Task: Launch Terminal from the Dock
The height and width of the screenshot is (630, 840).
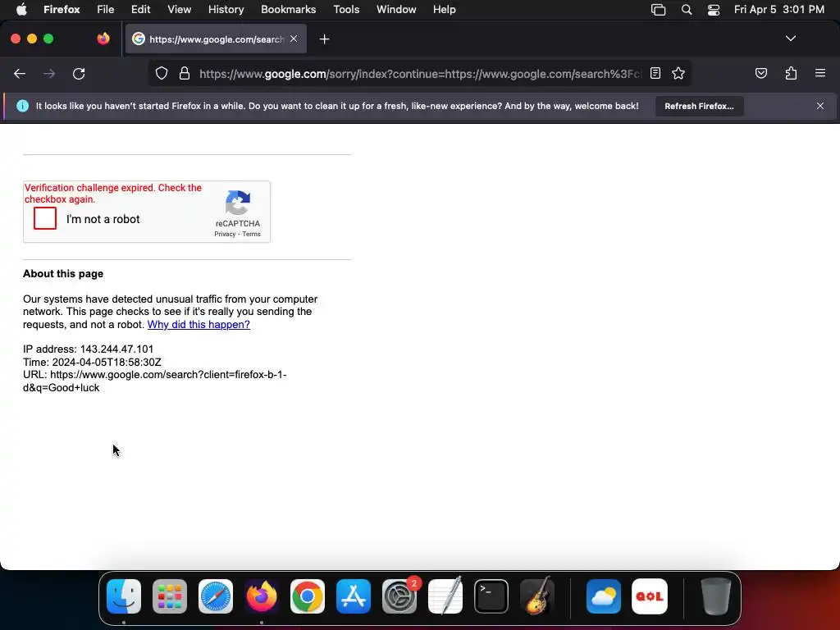Action: tap(491, 596)
